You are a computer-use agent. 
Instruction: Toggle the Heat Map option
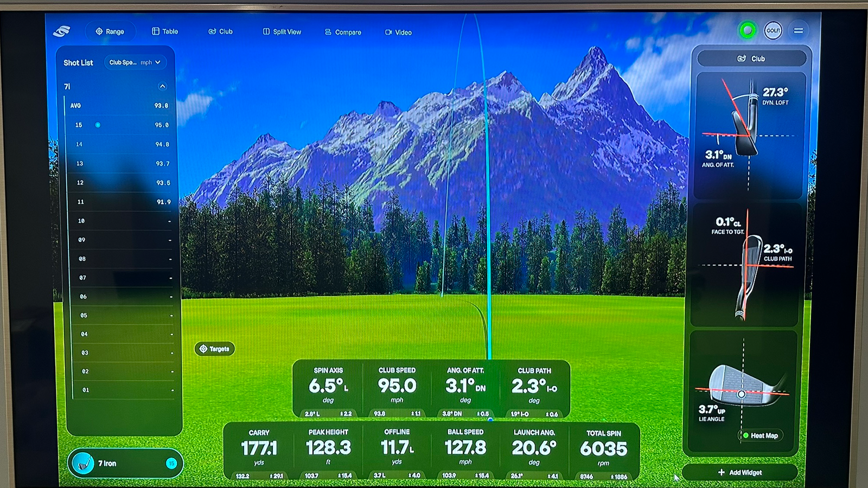click(x=760, y=435)
